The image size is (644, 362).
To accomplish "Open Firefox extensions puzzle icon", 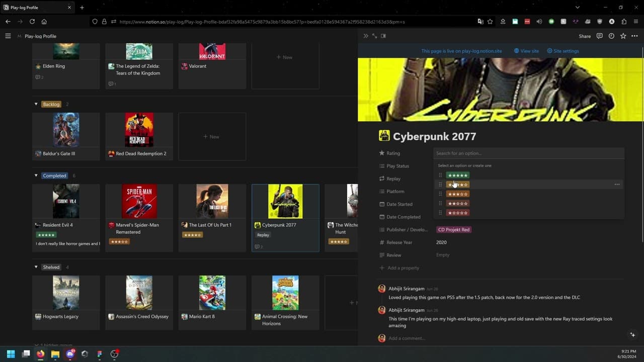I will (624, 22).
